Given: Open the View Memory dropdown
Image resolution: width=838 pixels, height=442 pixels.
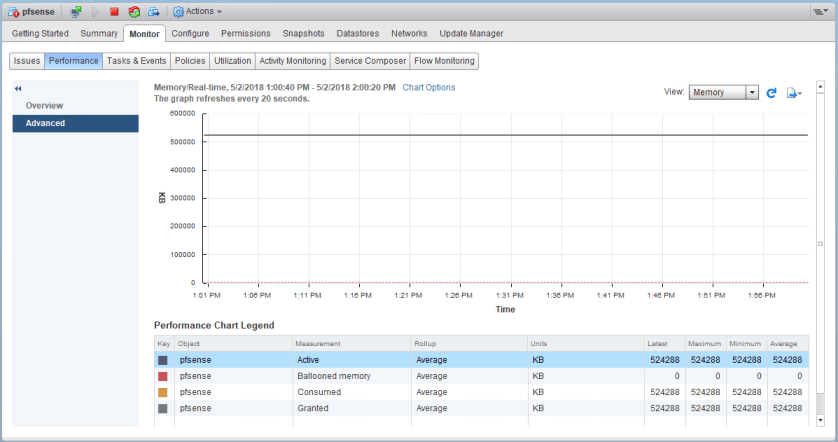Looking at the screenshot, I should pos(723,92).
